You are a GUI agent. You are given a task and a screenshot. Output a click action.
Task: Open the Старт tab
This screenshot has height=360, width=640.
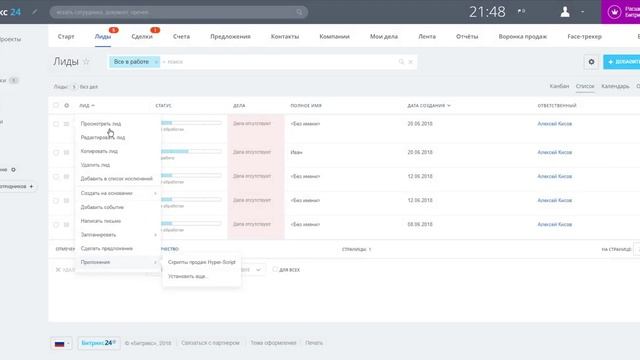pos(66,37)
